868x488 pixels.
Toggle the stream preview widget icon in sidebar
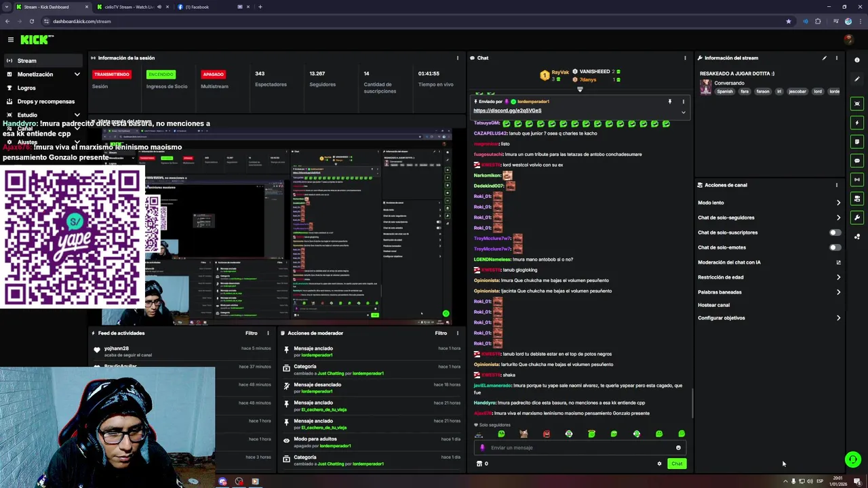857,104
